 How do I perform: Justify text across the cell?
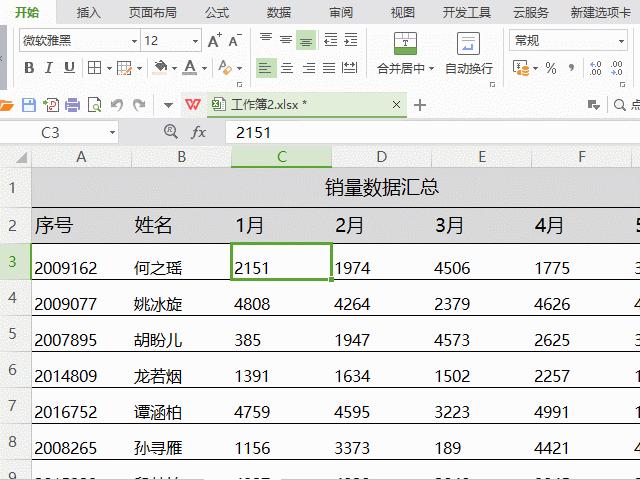[x=329, y=68]
